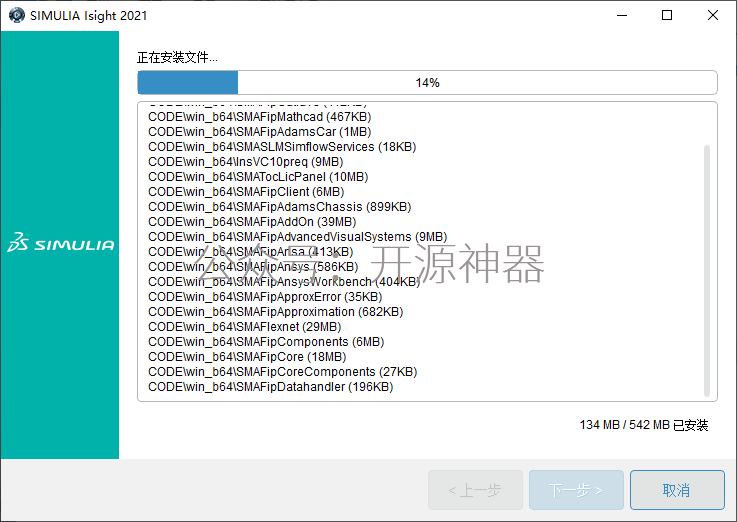Select the SMAFipApproximation (682KB) row
The width and height of the screenshot is (737, 522).
tap(275, 312)
